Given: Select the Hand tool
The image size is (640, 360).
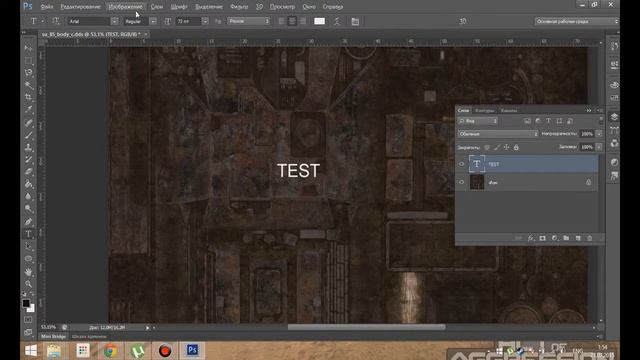Looking at the screenshot, I should coord(28,271).
